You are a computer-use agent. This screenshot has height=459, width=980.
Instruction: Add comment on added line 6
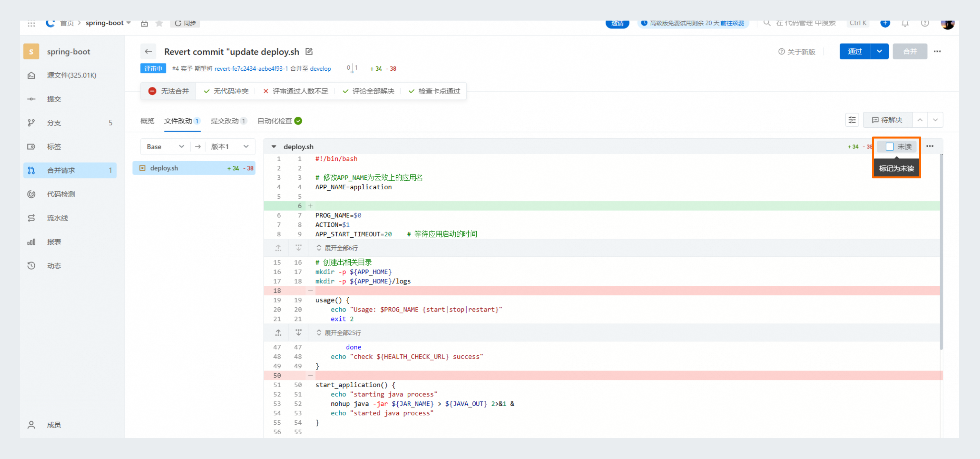coord(311,206)
